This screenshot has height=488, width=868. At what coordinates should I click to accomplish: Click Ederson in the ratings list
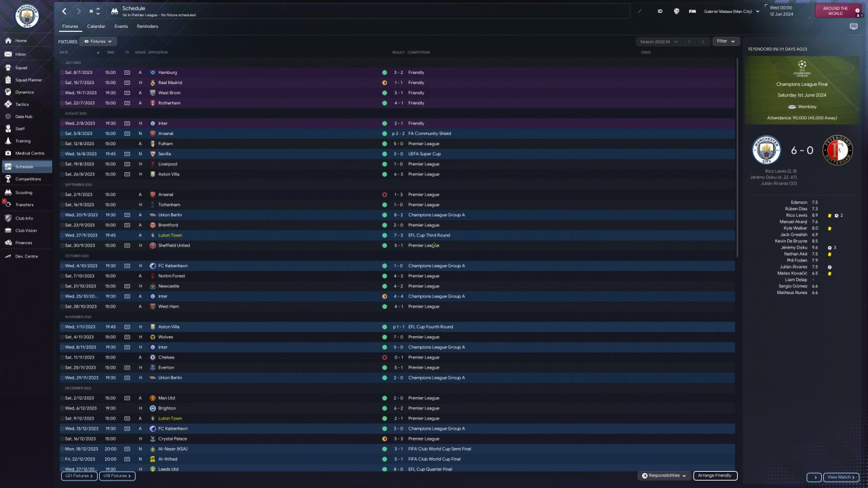point(799,203)
